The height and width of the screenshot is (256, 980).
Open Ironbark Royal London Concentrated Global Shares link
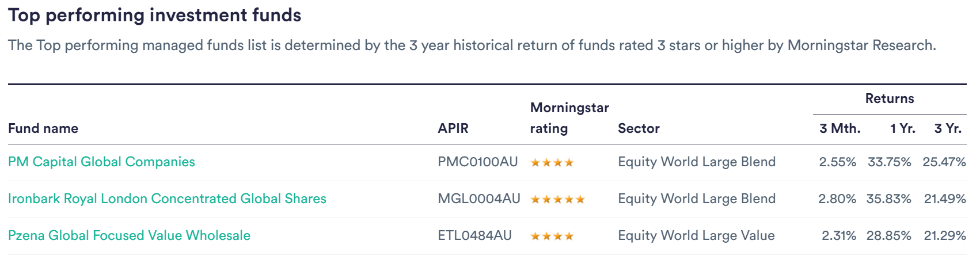pyautogui.click(x=167, y=198)
